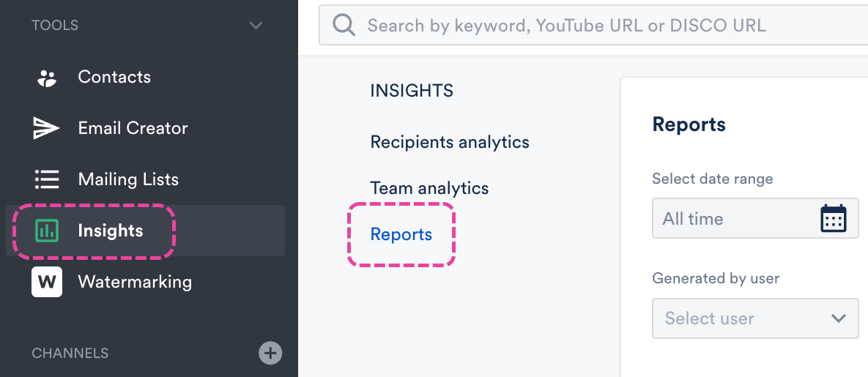Click the Select user dropdown arrow

(839, 318)
